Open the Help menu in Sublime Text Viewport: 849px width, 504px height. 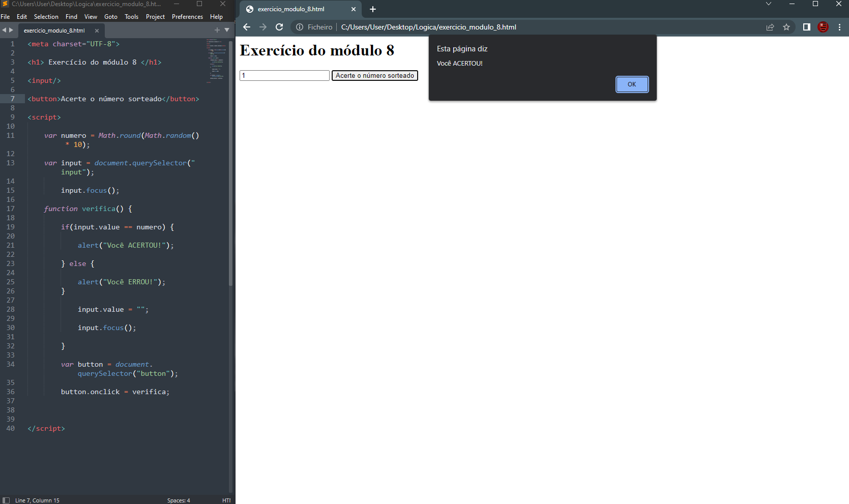point(217,17)
